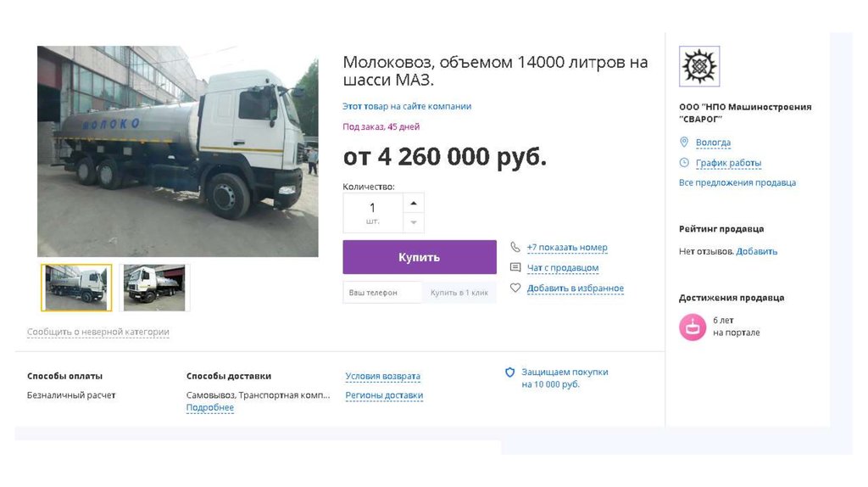This screenshot has height=487, width=868.
Task: Click the phone handset icon
Action: pyautogui.click(x=515, y=247)
